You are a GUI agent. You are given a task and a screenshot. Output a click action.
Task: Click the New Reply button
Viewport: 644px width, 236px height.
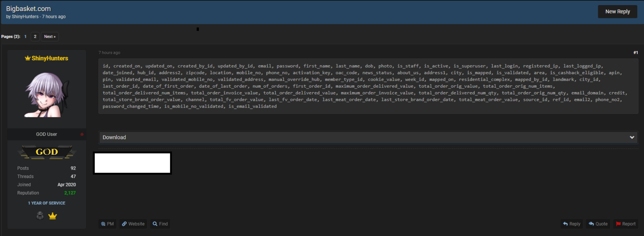(x=617, y=12)
